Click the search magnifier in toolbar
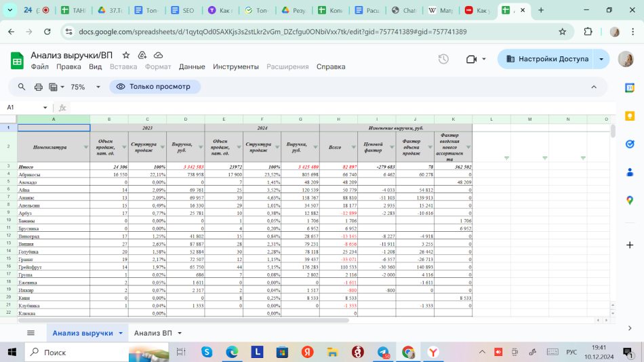The image size is (644, 362). click(22, 87)
